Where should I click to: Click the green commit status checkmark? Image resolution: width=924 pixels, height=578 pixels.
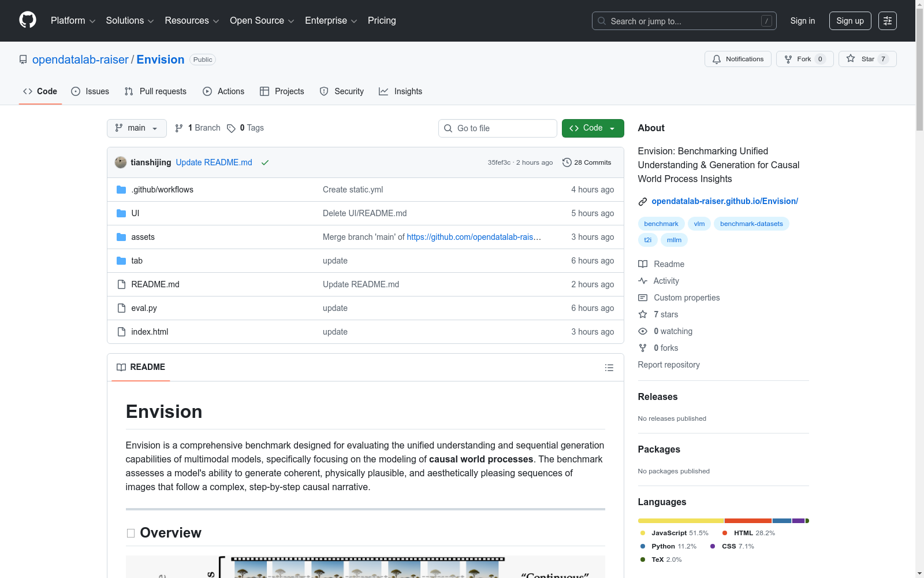coord(265,162)
